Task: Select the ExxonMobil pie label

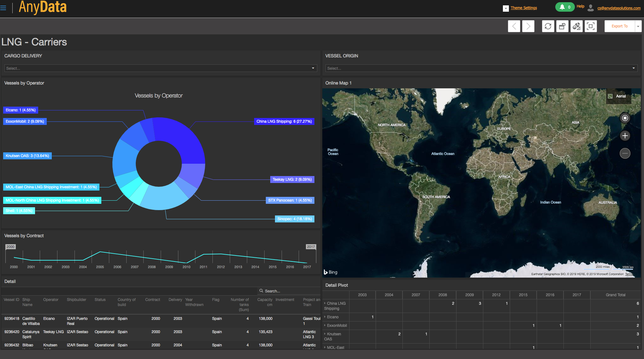Action: point(25,121)
